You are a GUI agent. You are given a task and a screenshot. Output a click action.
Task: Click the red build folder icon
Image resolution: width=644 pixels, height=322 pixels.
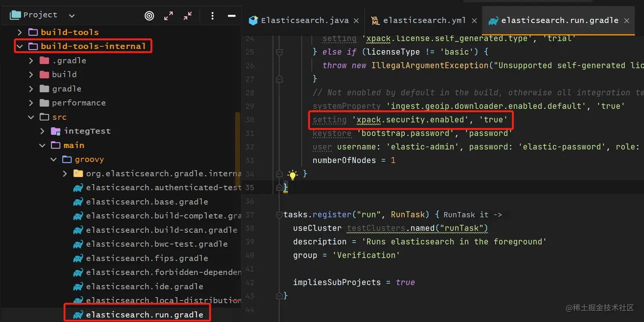[44, 75]
